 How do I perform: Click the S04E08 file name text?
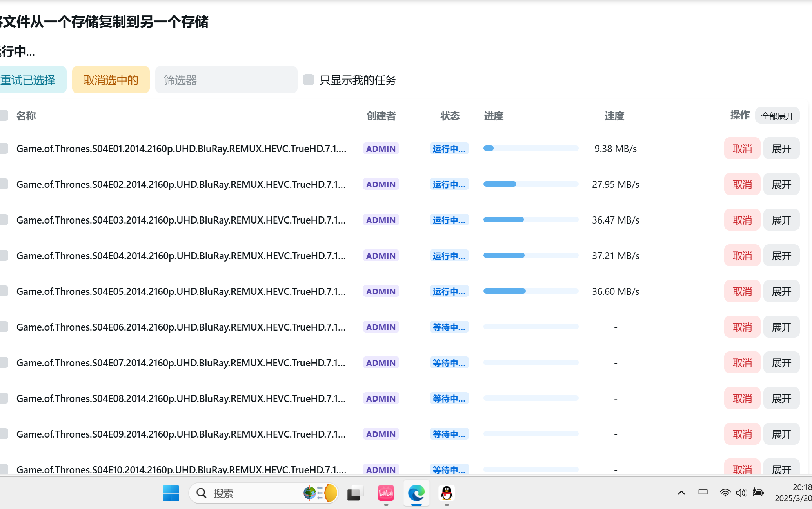click(181, 398)
